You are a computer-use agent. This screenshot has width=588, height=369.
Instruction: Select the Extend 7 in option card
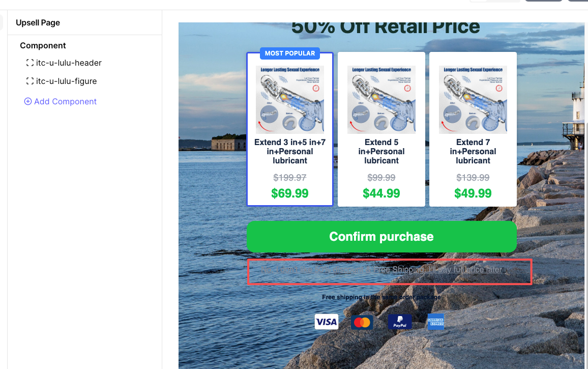[x=473, y=129]
